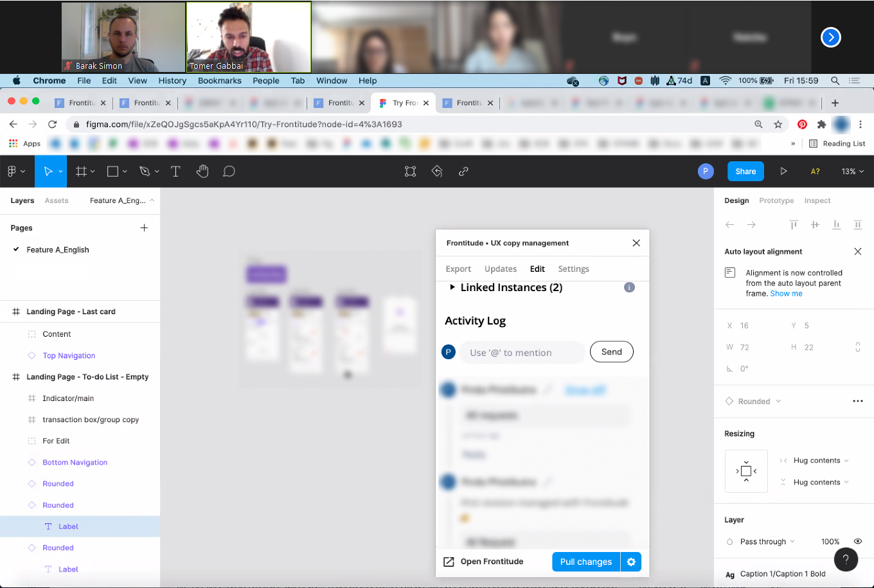Click the Open Frontitude link

[x=483, y=562]
